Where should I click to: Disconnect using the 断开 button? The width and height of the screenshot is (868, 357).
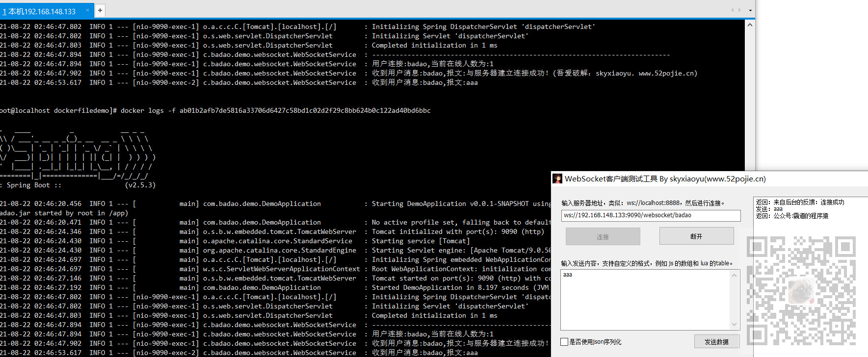[x=696, y=236]
